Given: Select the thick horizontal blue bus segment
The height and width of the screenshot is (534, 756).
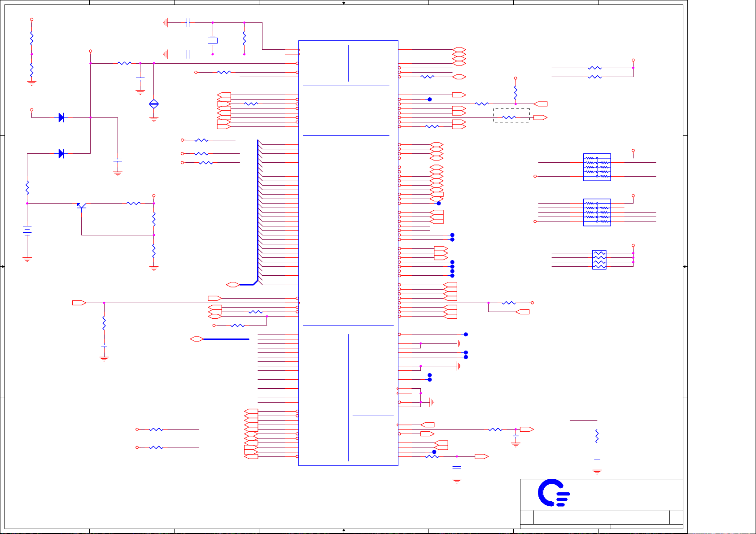Looking at the screenshot, I should [x=226, y=339].
